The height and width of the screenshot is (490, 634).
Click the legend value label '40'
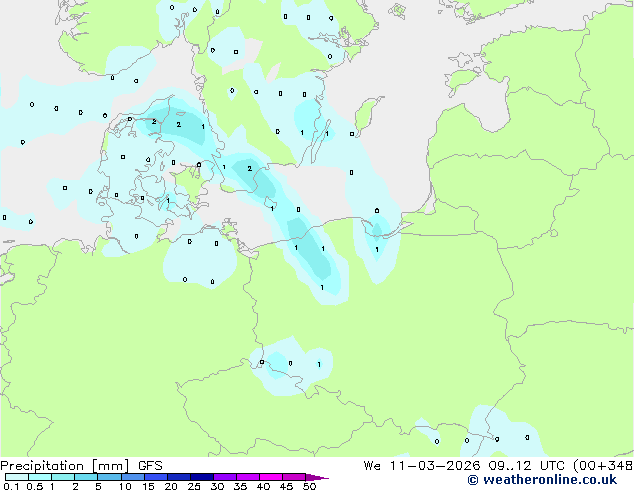click(263, 486)
